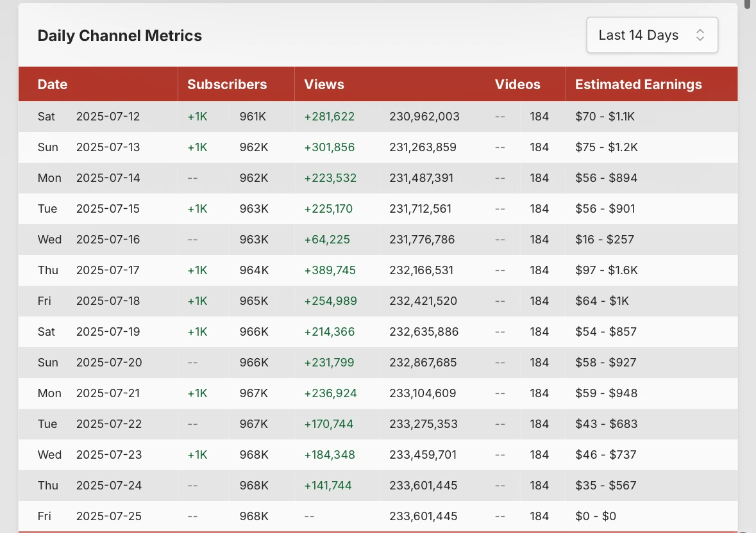The image size is (756, 533).
Task: Select total views 232,421,520 on 2025-07-18
Action: [423, 301]
